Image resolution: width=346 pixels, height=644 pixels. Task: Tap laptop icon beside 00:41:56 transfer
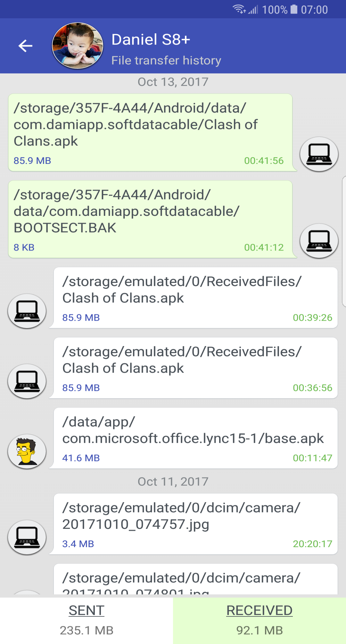coord(319,154)
